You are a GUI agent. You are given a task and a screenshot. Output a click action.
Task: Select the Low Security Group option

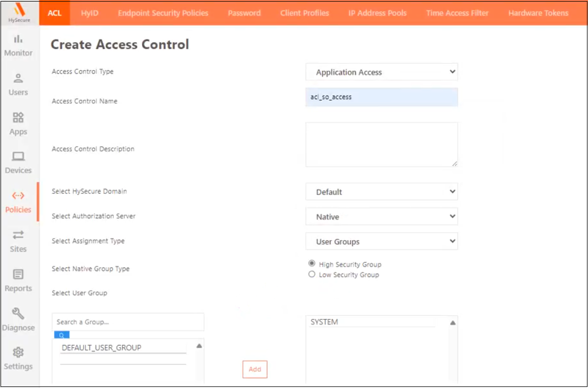tap(312, 273)
